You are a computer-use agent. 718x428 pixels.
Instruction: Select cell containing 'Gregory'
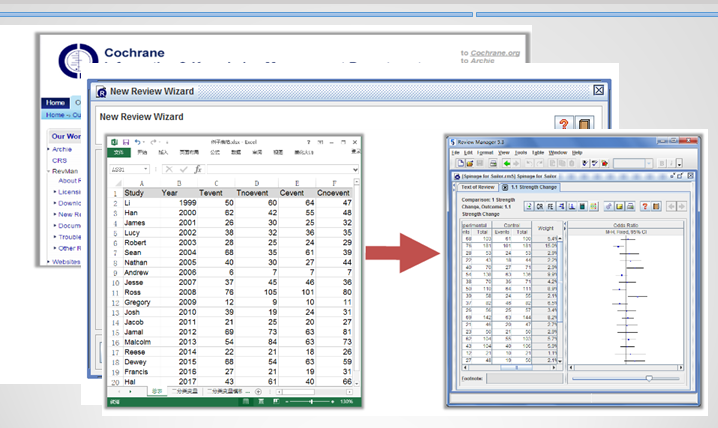tap(140, 303)
